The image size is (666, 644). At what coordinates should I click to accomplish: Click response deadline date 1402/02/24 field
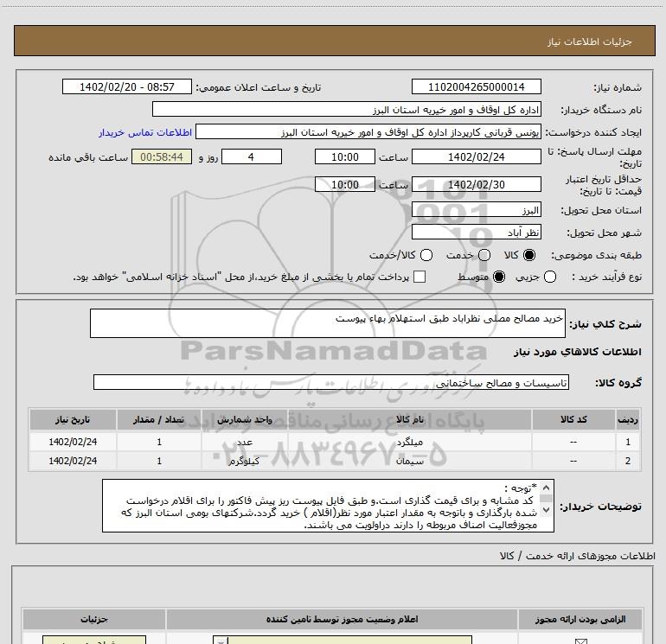click(476, 156)
